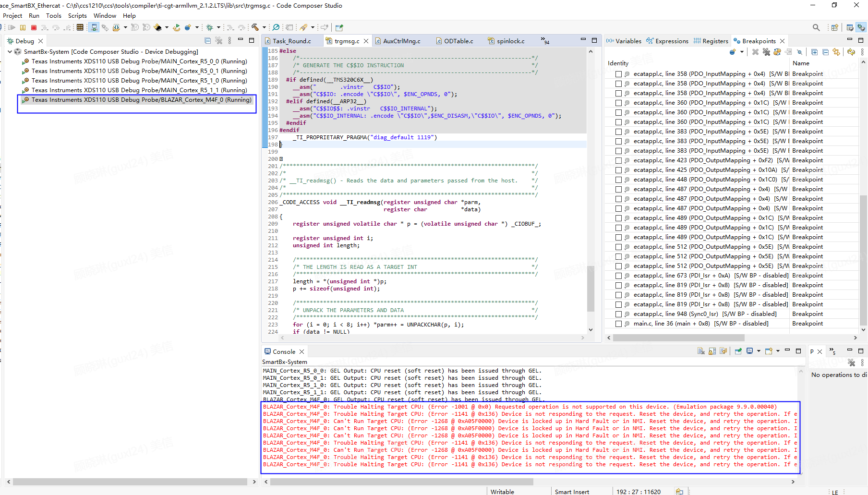Viewport: 868px width, 495px height.
Task: Click Remove All Breakpoints icon
Action: tap(766, 52)
